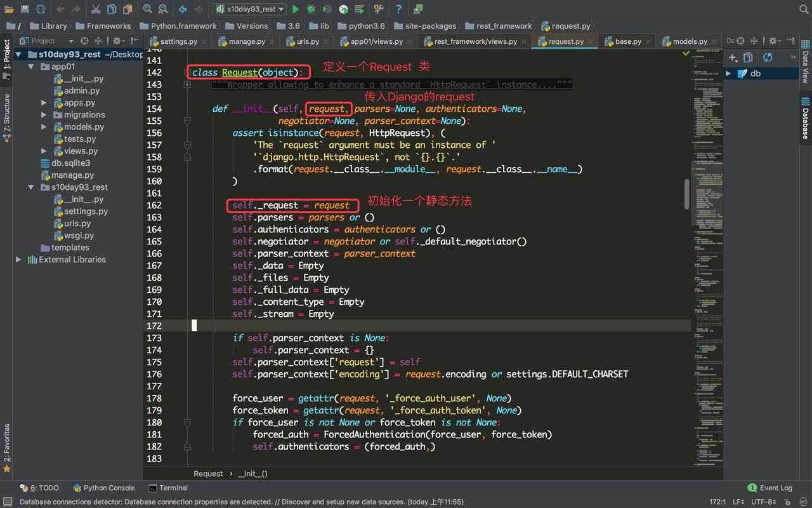Screen dimensions: 812x508
Task: Click the Find magnifier icon
Action: click(x=147, y=9)
